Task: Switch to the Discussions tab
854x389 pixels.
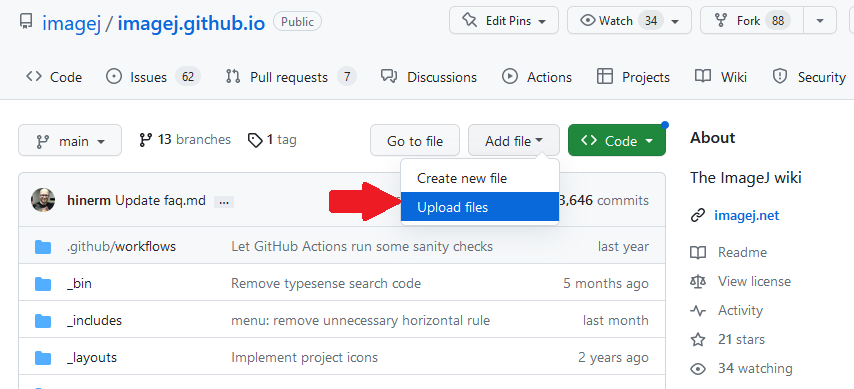Action: (x=429, y=77)
